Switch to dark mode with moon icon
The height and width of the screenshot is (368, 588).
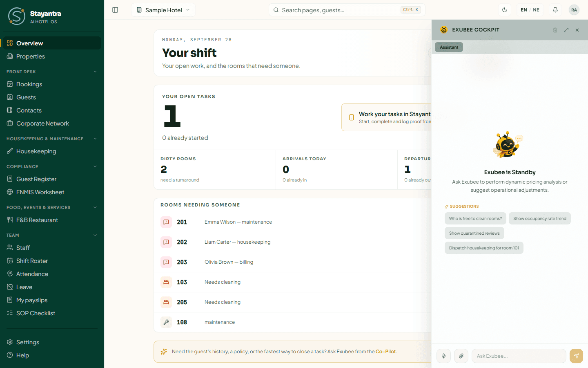(505, 10)
